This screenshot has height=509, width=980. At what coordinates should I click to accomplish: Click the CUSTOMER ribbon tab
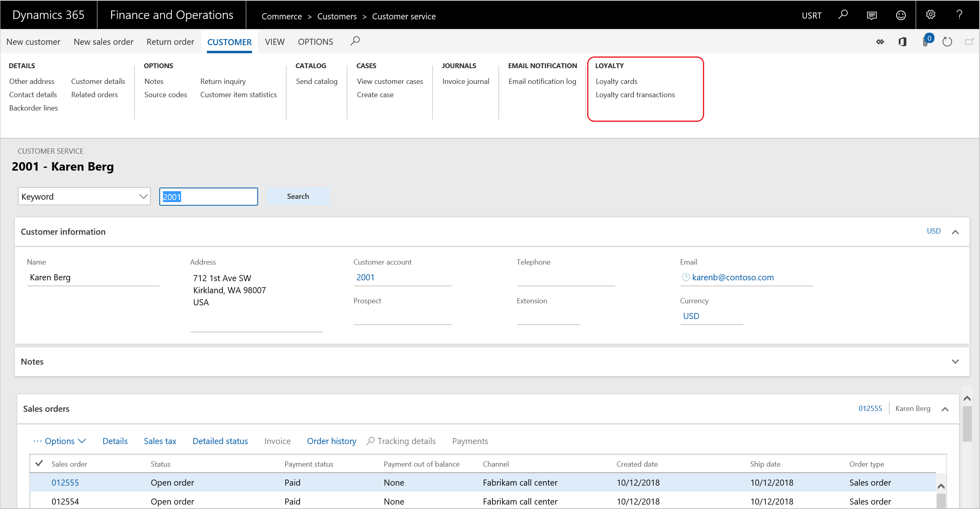[x=229, y=42]
